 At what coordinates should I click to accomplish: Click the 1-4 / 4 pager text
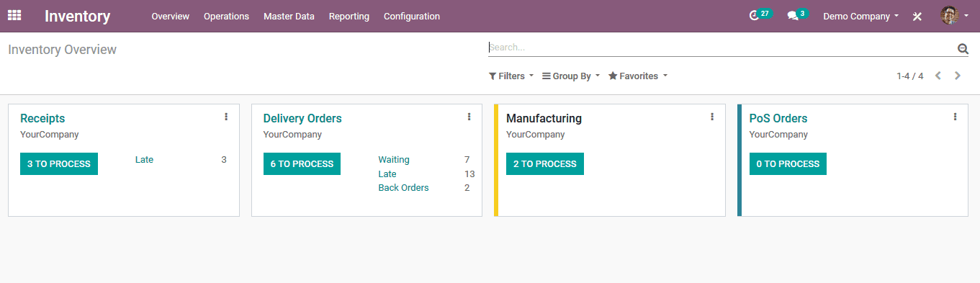(x=909, y=76)
